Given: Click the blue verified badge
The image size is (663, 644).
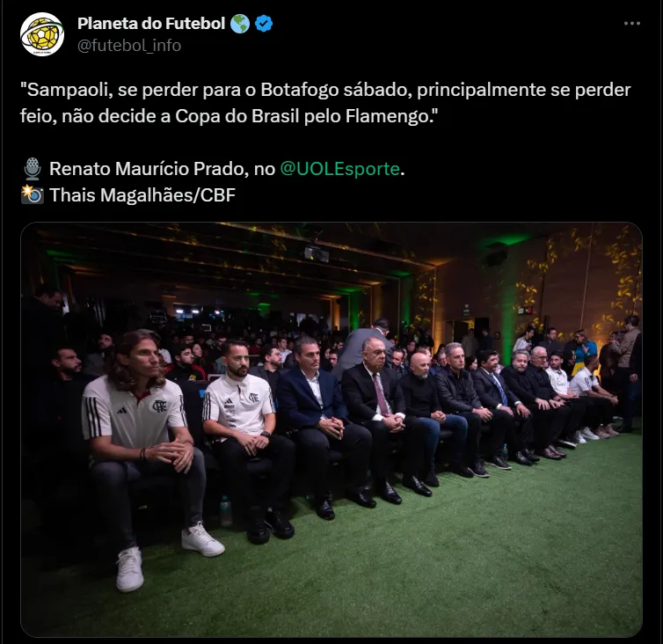Looking at the screenshot, I should click(x=265, y=24).
